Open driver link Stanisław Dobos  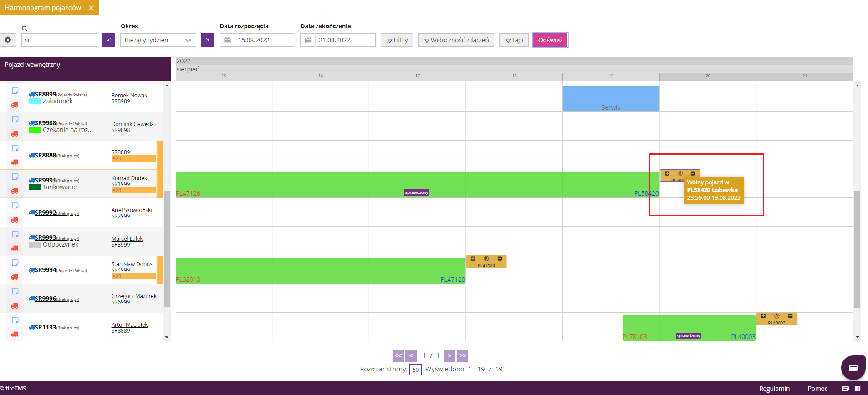coord(132,264)
